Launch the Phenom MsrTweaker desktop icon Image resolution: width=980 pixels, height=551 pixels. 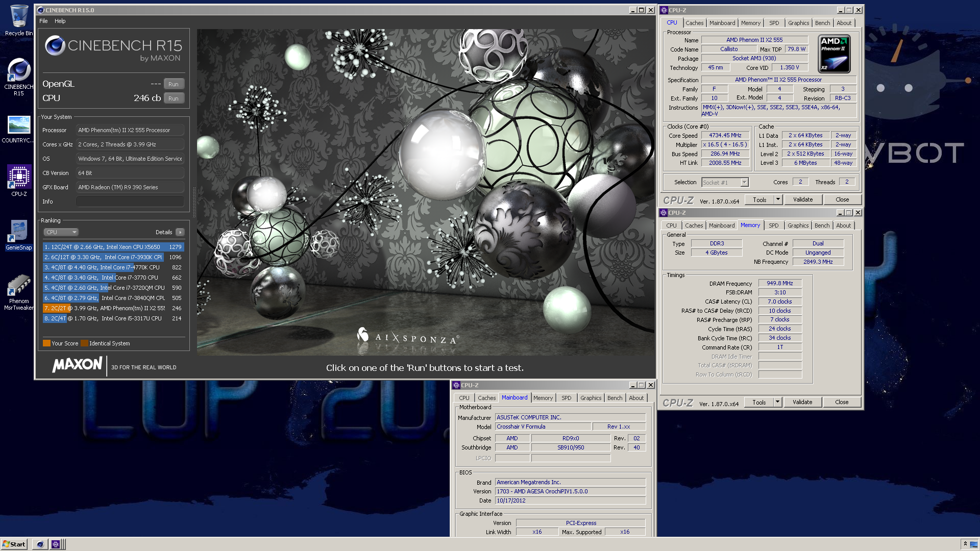tap(19, 292)
